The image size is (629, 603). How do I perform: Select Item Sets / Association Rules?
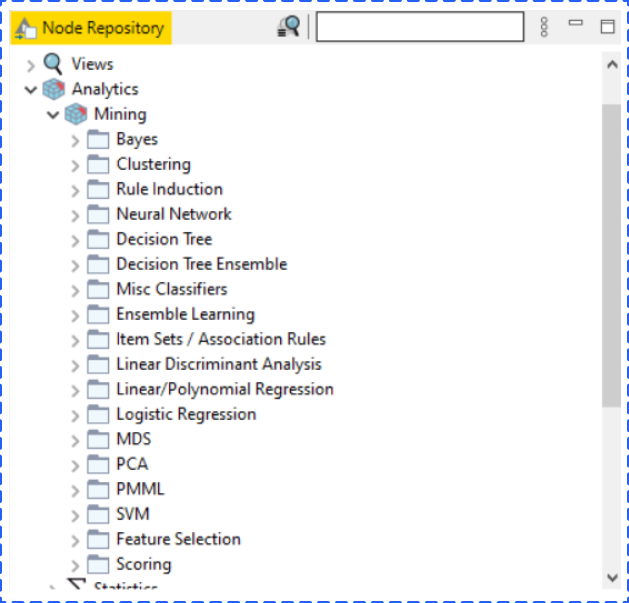tap(221, 339)
